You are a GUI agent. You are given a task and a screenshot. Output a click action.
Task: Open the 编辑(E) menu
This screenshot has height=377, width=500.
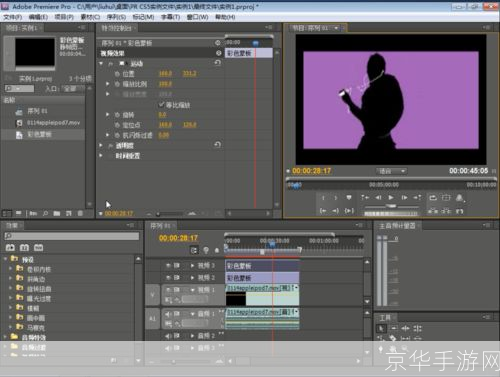(38, 17)
